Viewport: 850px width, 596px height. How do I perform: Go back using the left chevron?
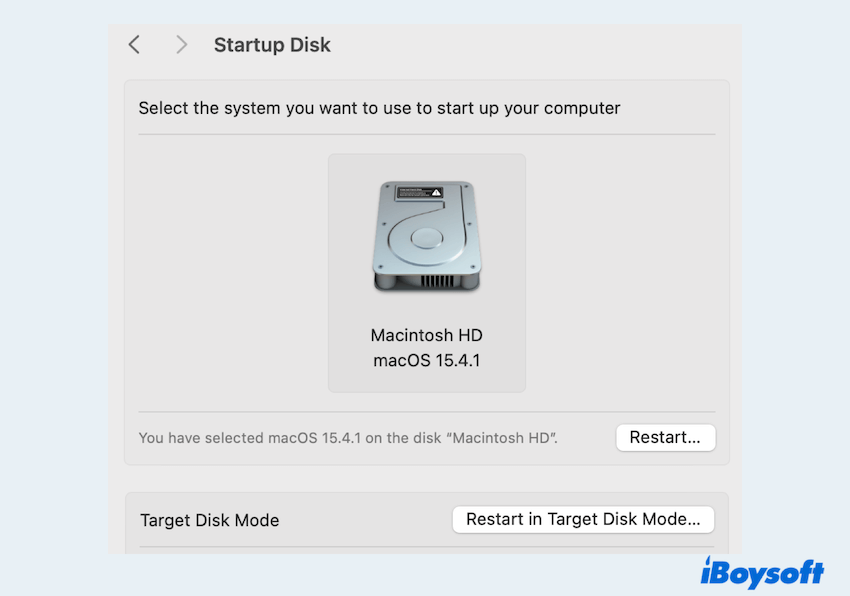coord(134,45)
